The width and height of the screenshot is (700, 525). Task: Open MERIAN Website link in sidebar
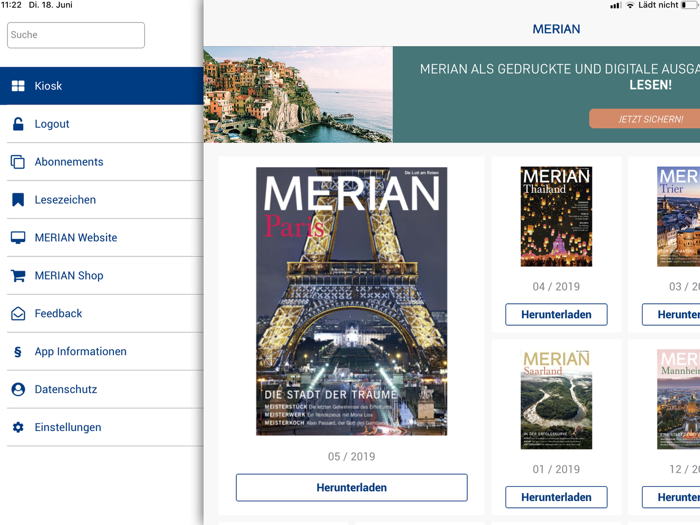tap(102, 238)
